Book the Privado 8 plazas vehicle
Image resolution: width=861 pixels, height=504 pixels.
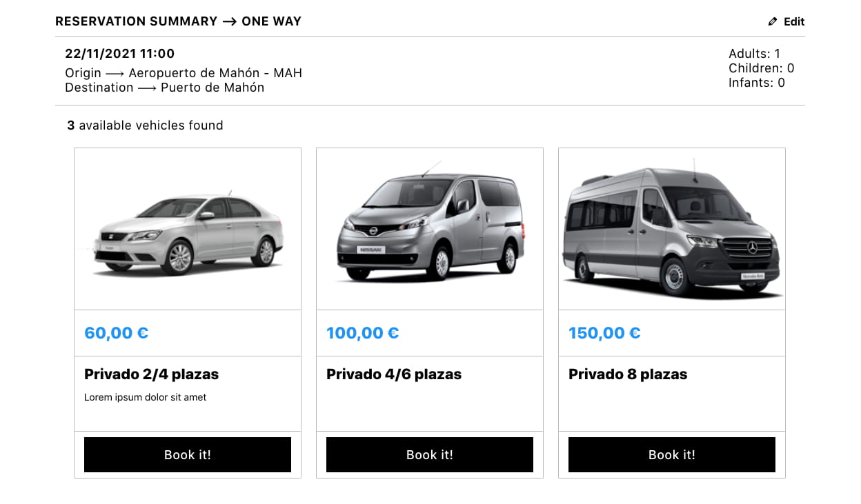coord(672,454)
